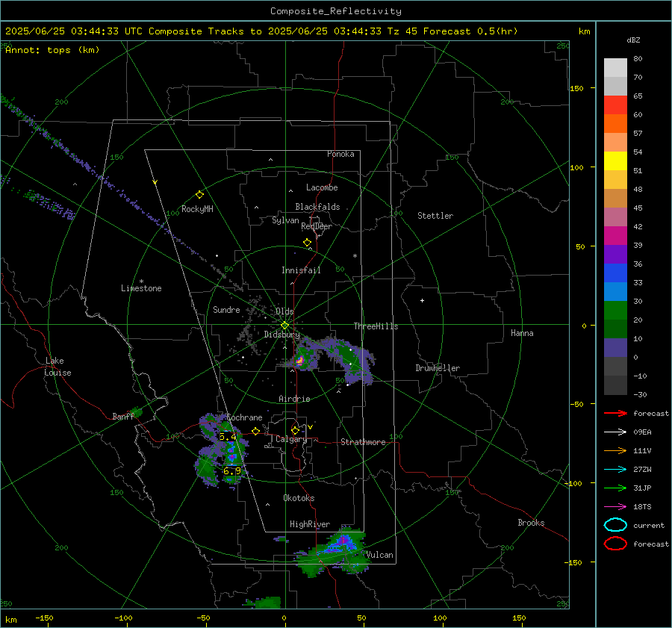Click the high-reflectivity storm core north of Airdrie
The image size is (672, 628).
[300, 361]
